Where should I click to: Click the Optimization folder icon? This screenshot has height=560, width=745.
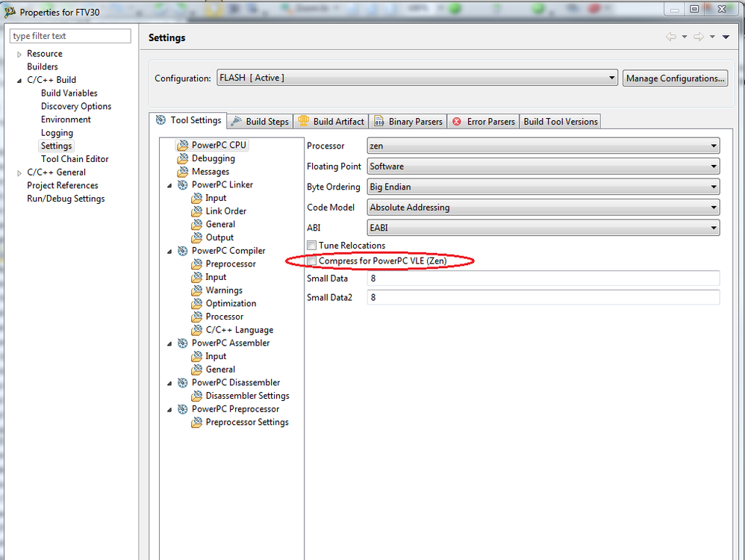pyautogui.click(x=197, y=303)
